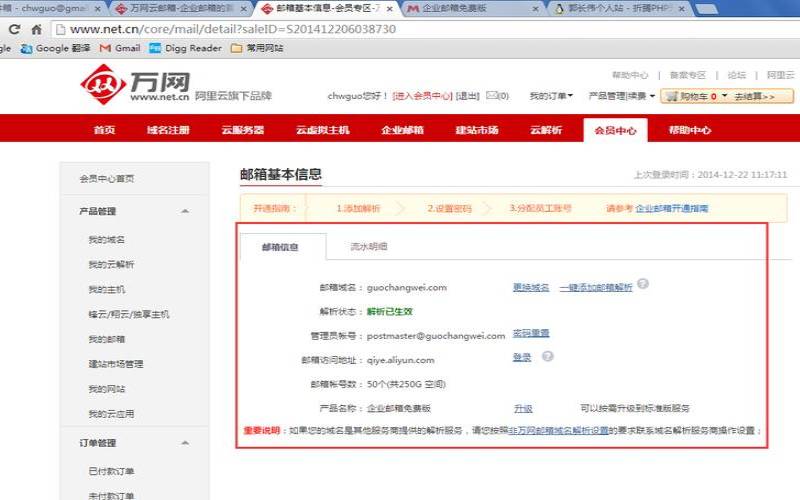Image resolution: width=800 pixels, height=500 pixels.
Task: Open 域名注册 in the nav bar
Action: tap(168, 130)
